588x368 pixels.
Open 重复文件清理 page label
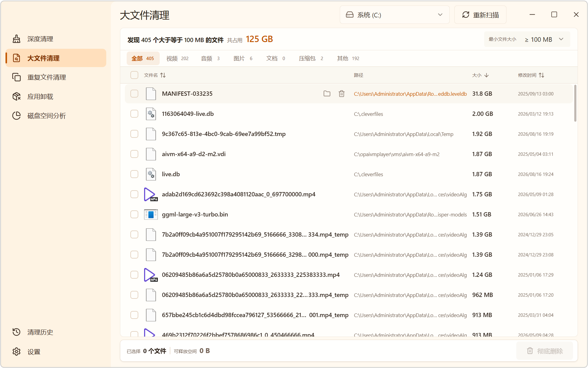coord(46,77)
